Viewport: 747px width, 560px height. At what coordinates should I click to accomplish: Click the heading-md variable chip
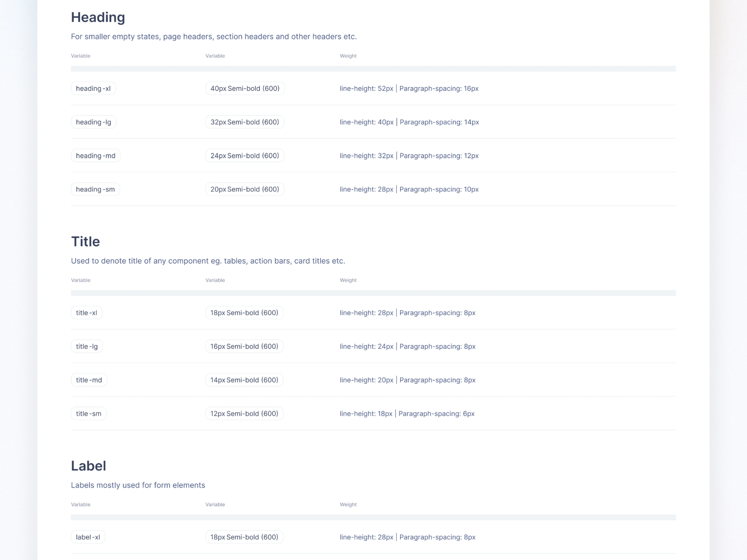click(95, 156)
